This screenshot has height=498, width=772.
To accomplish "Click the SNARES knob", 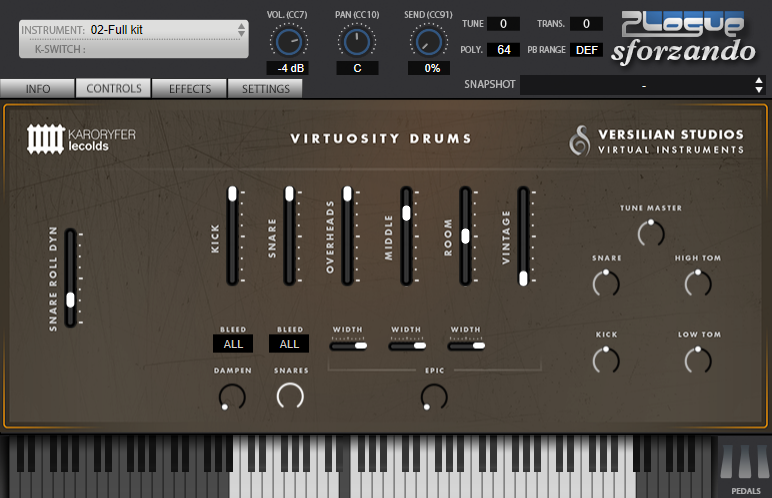I will tap(290, 396).
